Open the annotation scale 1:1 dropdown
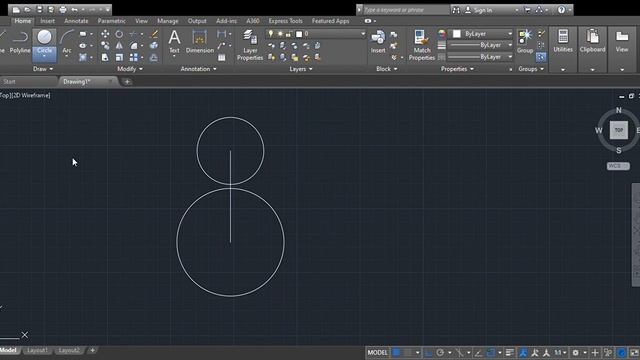This screenshot has height=360, width=640. (560, 352)
